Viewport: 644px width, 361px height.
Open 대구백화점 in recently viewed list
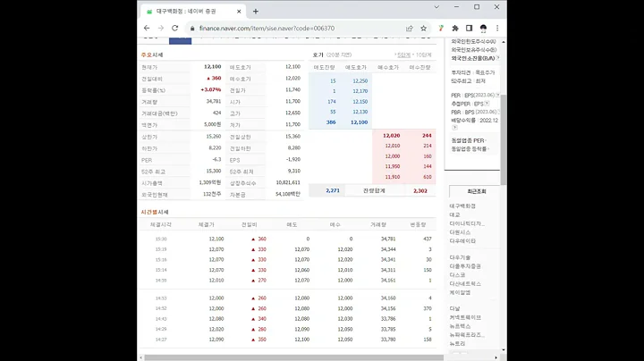point(462,206)
